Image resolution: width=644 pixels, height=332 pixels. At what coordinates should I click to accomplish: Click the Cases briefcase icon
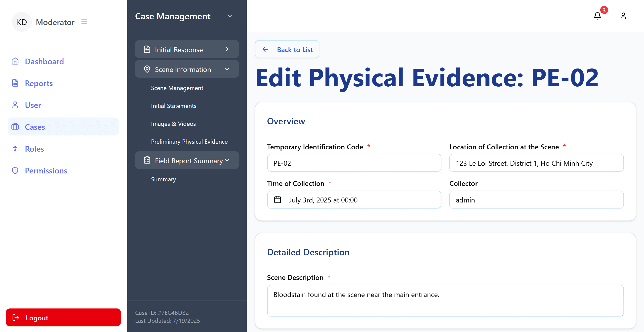(15, 127)
